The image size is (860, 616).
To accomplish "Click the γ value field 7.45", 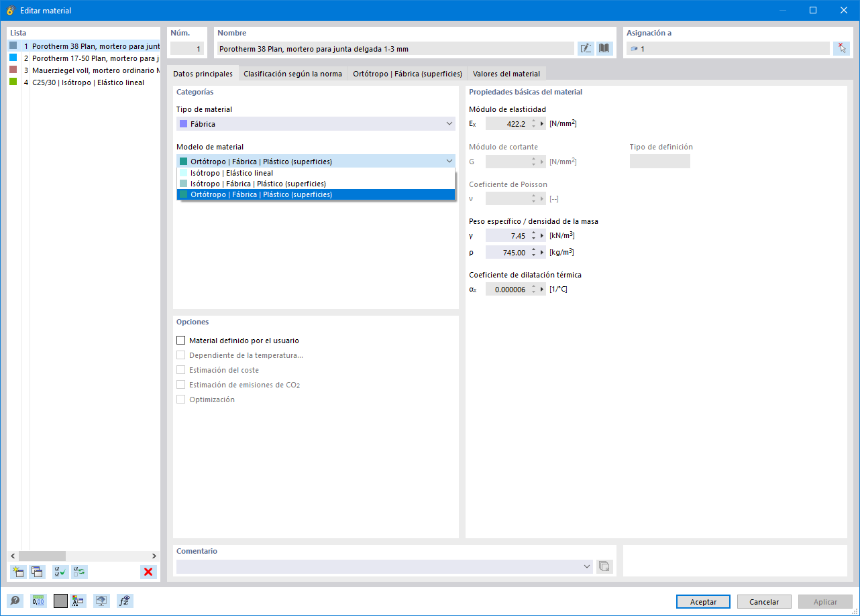I will click(507, 235).
